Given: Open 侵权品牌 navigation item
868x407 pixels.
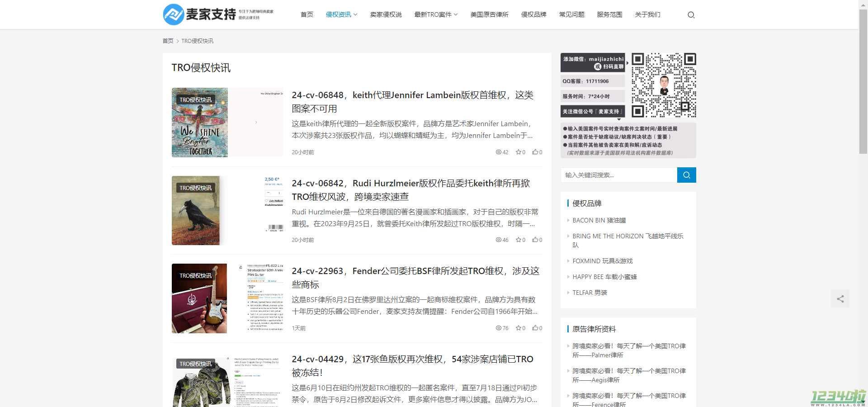Looking at the screenshot, I should click(x=533, y=14).
